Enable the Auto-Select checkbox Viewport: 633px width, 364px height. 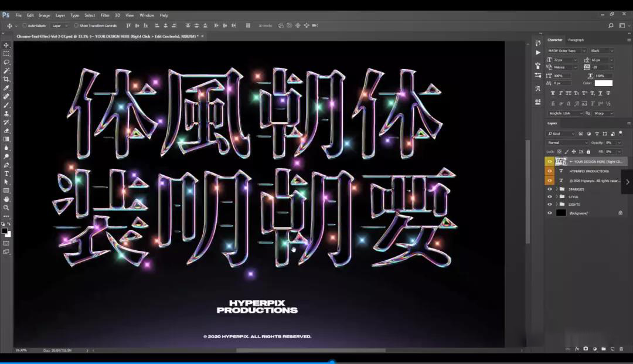point(25,26)
